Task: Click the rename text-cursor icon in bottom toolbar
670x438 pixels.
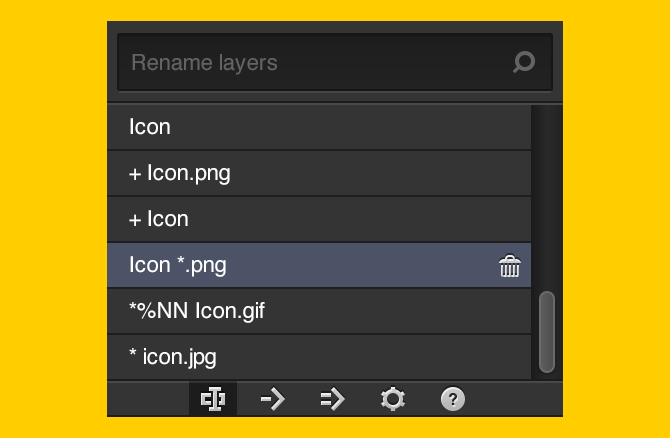Action: tap(212, 399)
